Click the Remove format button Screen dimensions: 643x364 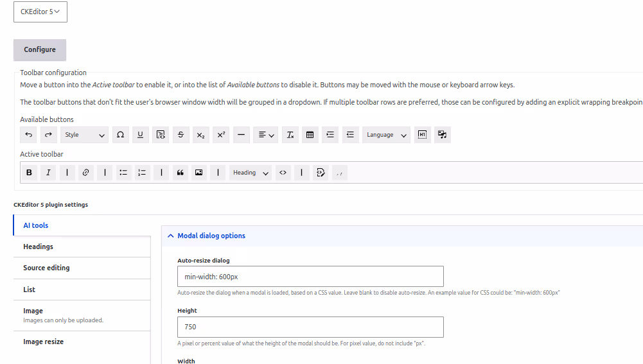290,134
